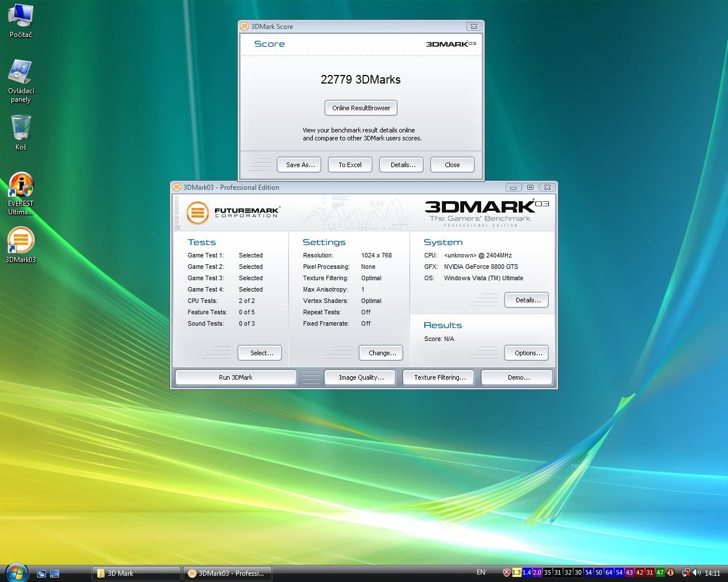This screenshot has height=582, width=728.
Task: Click the 0 of 5 Feature Tests value
Action: point(247,312)
